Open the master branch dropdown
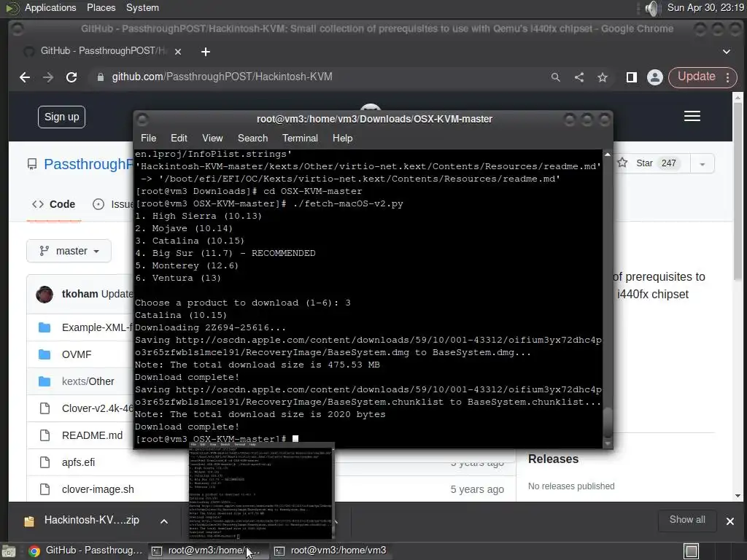 tap(69, 251)
